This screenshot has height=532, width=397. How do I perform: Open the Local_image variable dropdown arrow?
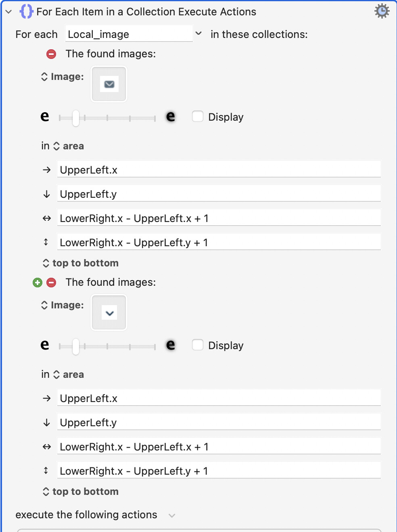click(198, 34)
